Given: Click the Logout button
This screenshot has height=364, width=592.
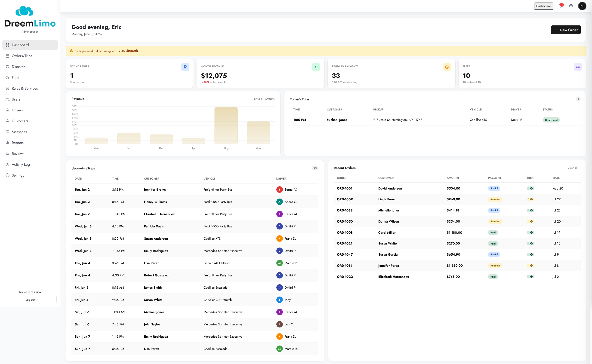Looking at the screenshot, I should tap(30, 300).
